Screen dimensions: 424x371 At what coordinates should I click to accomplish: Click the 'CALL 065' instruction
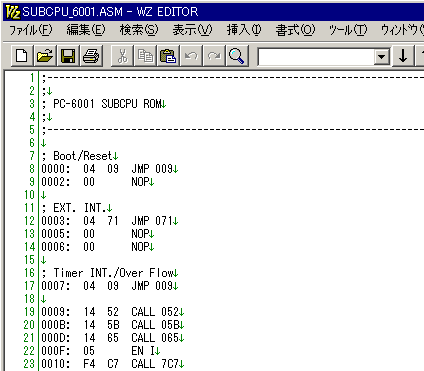155,338
